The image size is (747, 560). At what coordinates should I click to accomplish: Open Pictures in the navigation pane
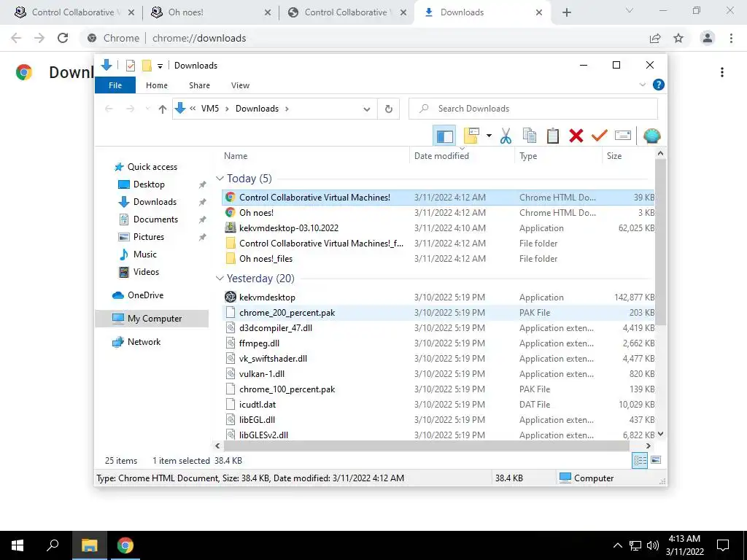pos(148,237)
